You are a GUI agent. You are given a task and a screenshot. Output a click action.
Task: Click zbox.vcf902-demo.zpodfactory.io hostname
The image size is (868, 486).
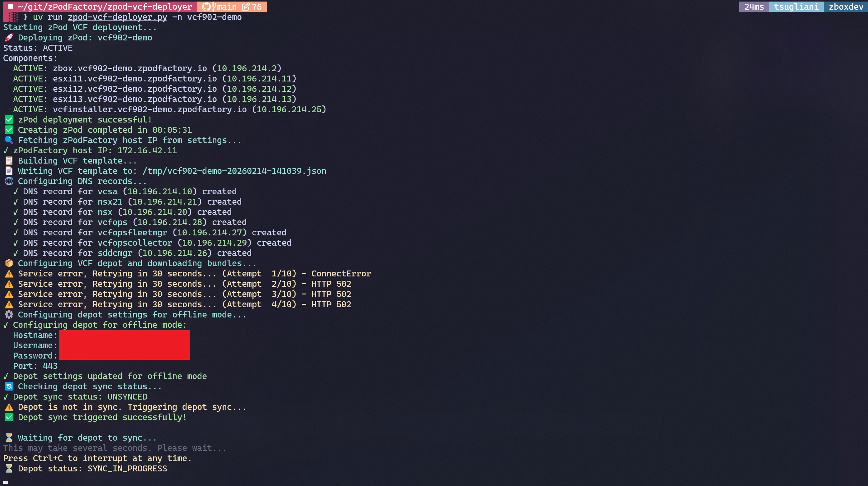tap(130, 68)
